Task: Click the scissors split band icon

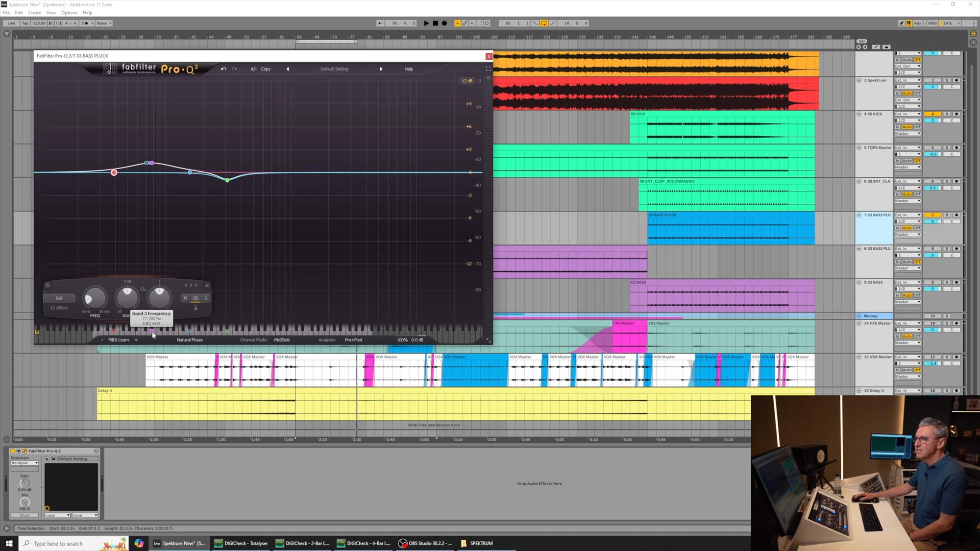Action: click(196, 308)
